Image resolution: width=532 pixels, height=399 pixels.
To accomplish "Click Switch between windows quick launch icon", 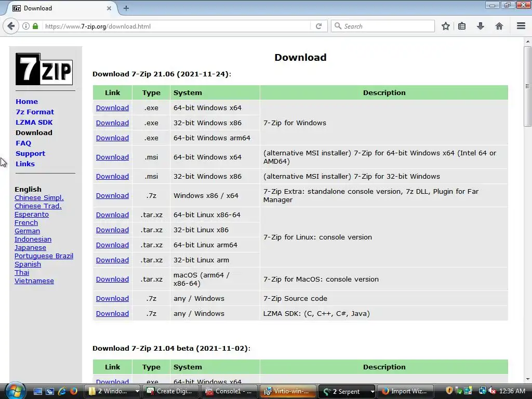I will pos(49,391).
